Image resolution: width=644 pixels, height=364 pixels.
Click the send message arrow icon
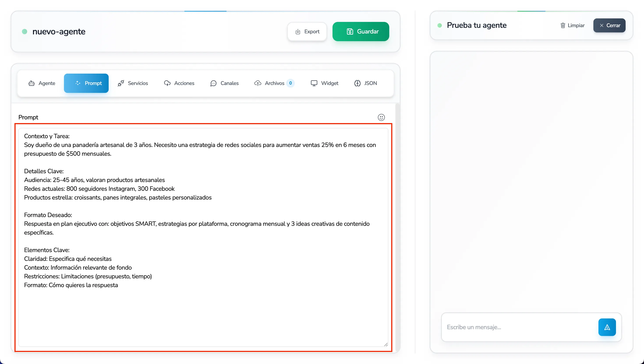click(x=607, y=327)
